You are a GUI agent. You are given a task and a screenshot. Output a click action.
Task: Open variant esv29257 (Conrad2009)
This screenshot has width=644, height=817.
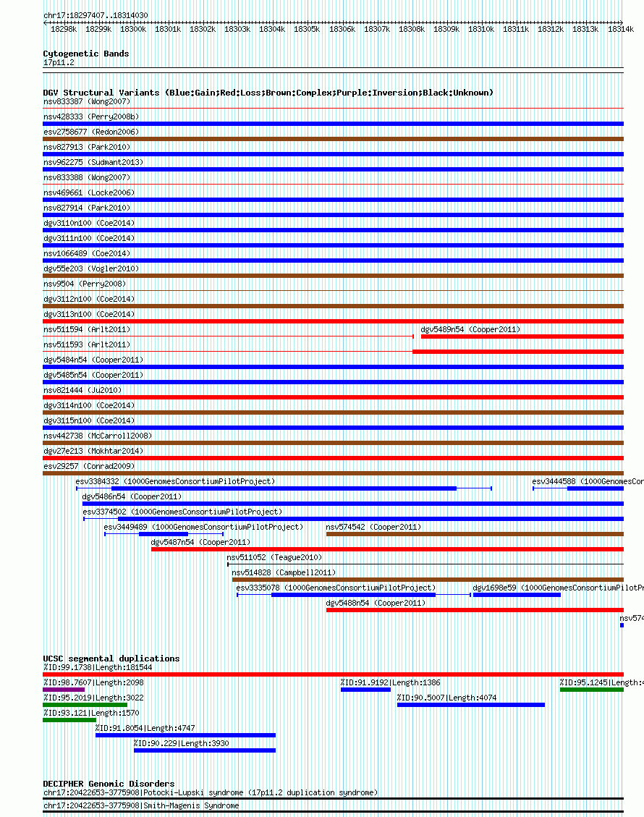click(x=89, y=466)
